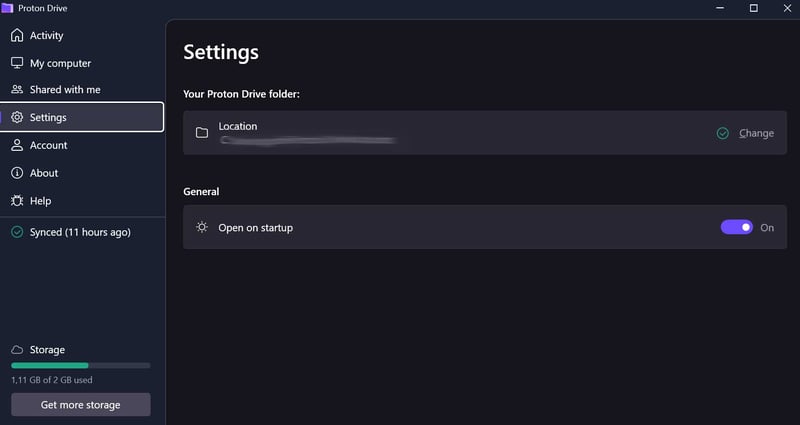Click the My computer monitor icon
Screen dimensions: 800x425
[x=17, y=63]
